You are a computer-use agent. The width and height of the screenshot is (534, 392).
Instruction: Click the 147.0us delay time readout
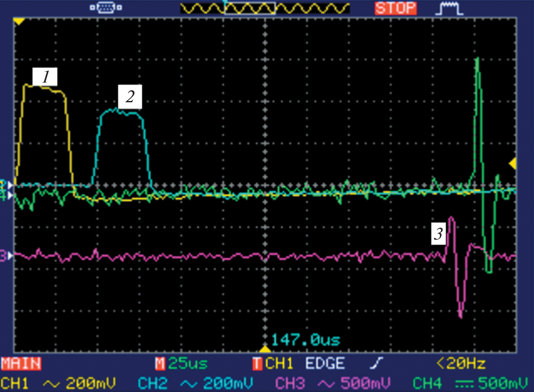(x=306, y=341)
